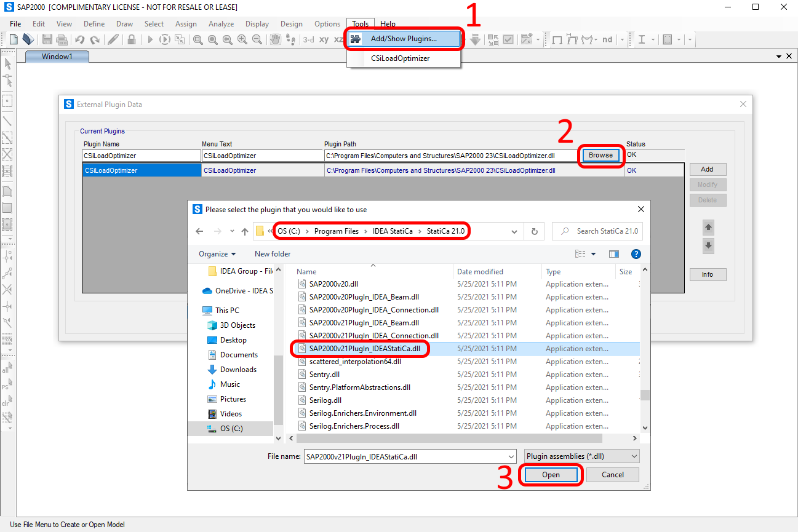Refresh the folder using the reload icon
The width and height of the screenshot is (798, 532).
(534, 231)
